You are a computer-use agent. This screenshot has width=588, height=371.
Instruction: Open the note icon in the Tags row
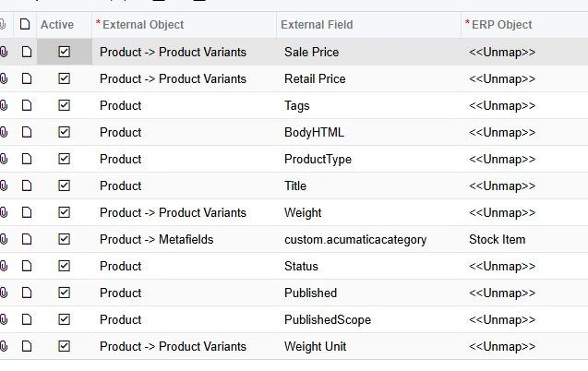click(x=26, y=106)
